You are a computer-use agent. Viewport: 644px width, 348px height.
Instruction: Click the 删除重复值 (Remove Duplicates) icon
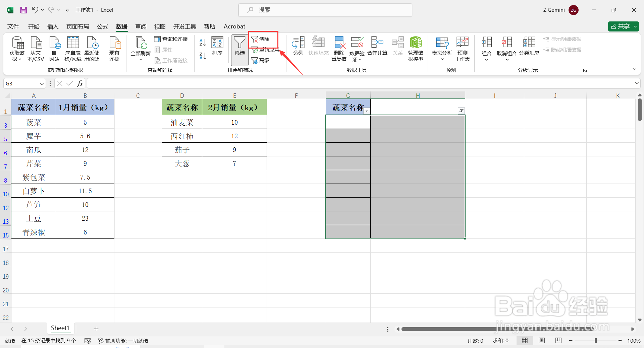(339, 48)
